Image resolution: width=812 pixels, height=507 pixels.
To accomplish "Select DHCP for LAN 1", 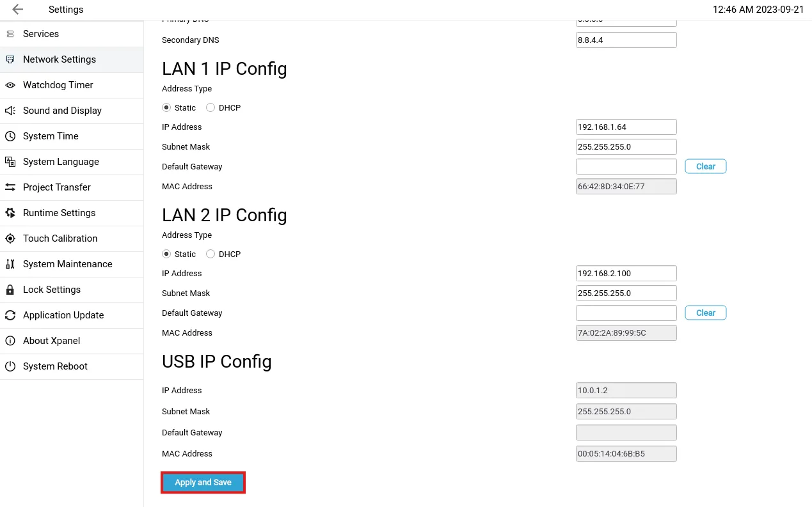I will [x=211, y=107].
